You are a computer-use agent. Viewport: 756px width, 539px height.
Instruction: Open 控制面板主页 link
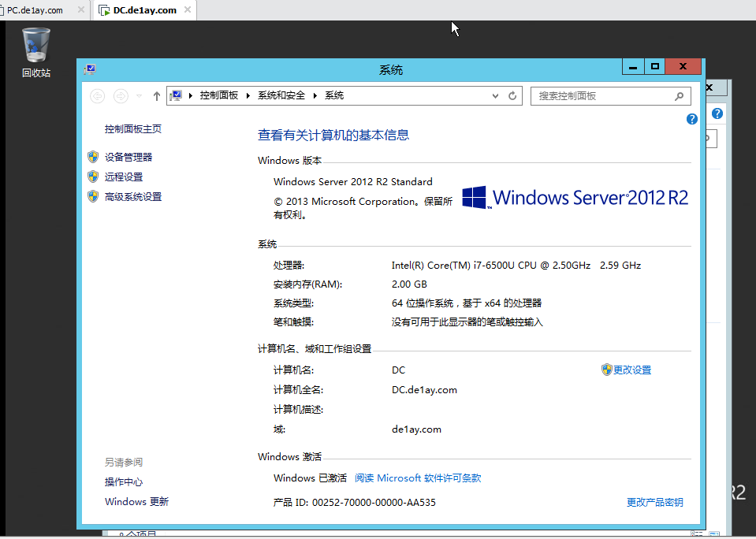pyautogui.click(x=133, y=128)
